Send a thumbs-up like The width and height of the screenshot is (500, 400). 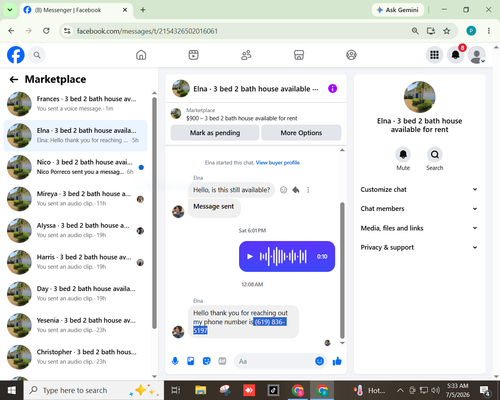tap(337, 361)
